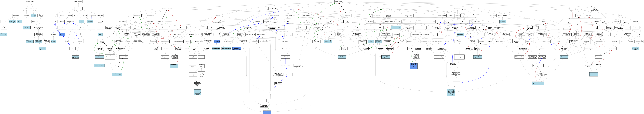Select the cellular_component root node

tap(78, 2)
